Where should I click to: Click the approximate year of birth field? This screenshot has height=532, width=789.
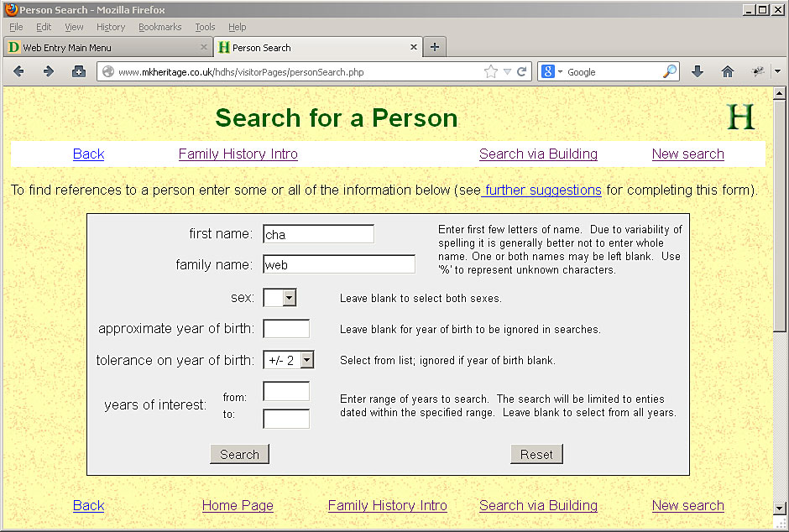pos(286,329)
